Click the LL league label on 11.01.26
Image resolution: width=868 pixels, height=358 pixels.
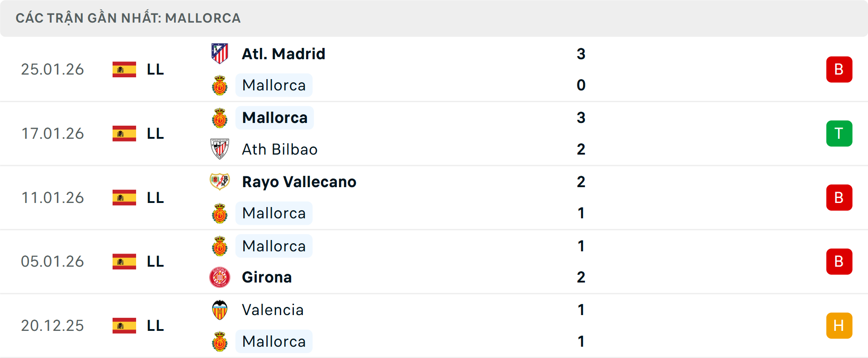click(155, 198)
